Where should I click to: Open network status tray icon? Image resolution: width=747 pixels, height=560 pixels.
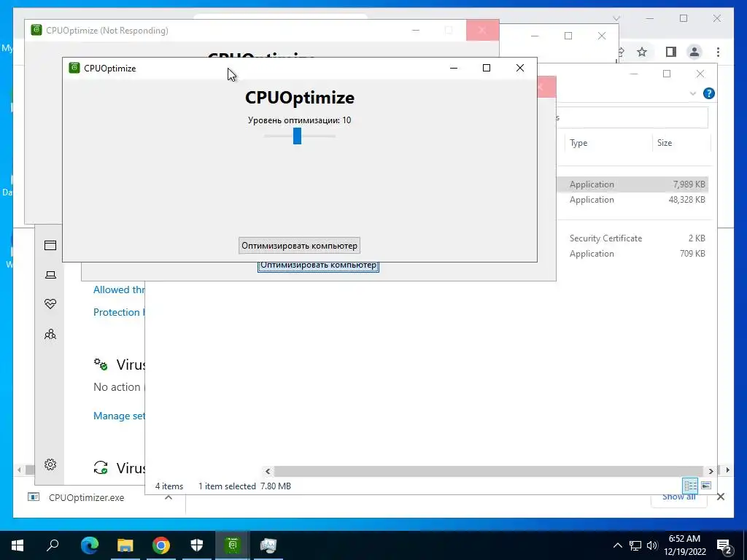click(x=635, y=545)
